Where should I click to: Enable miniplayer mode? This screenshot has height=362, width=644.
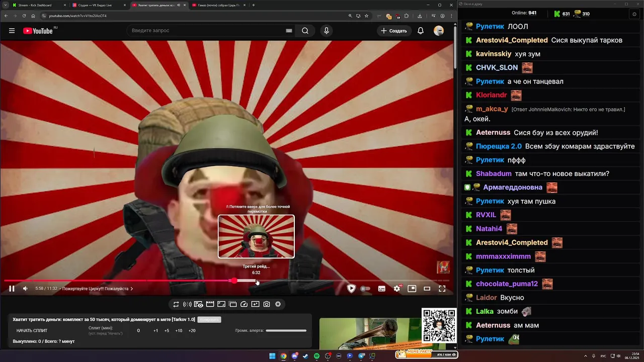[412, 289]
